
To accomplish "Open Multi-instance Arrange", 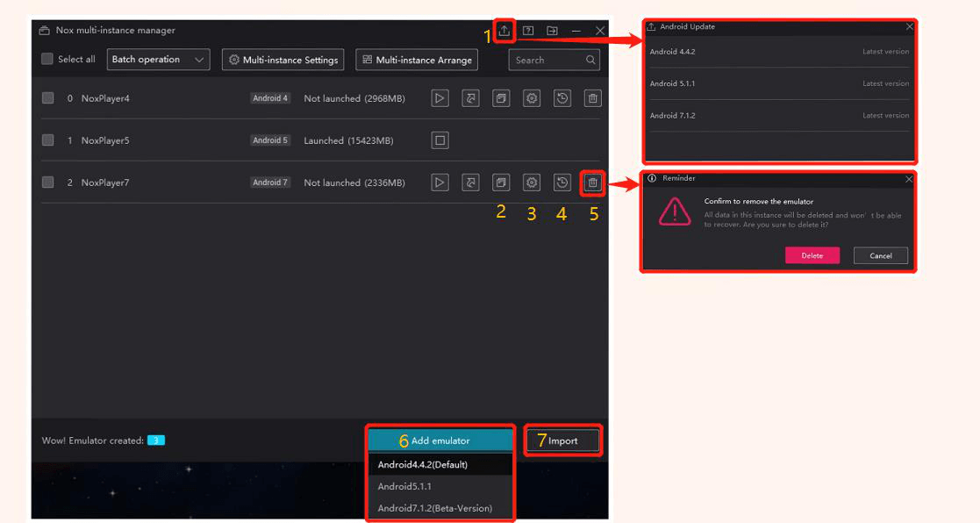I will [x=417, y=60].
